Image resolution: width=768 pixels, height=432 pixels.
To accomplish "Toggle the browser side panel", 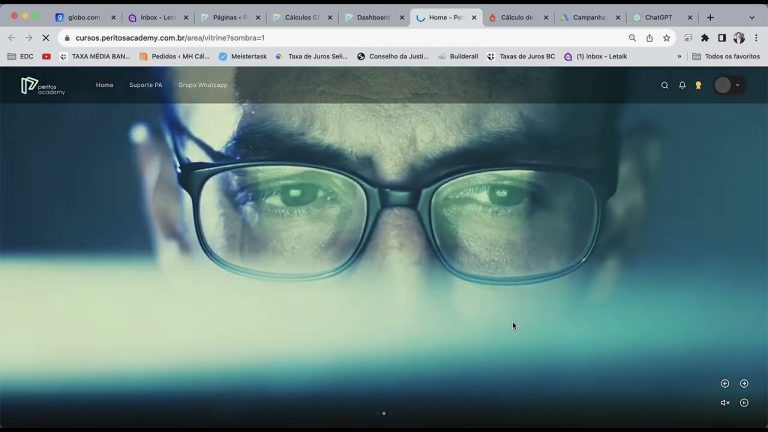I will [x=722, y=38].
